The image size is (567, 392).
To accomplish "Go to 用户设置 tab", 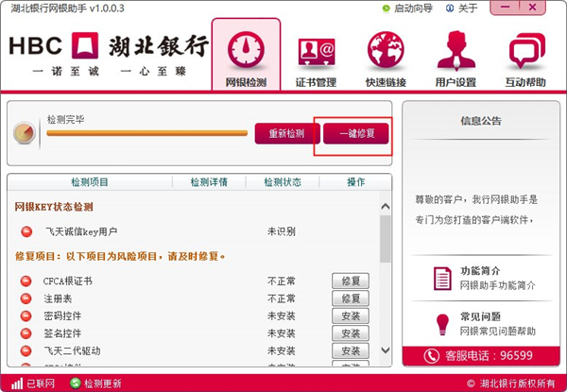I will [455, 60].
